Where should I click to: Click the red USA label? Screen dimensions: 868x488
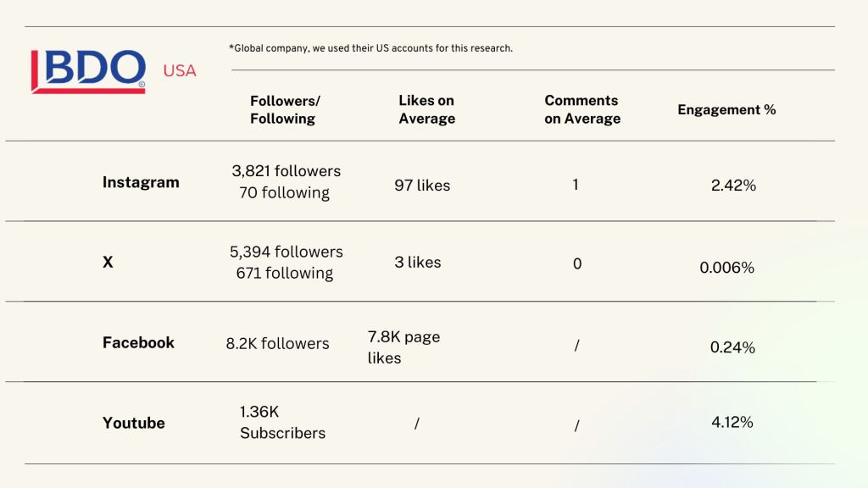click(180, 71)
